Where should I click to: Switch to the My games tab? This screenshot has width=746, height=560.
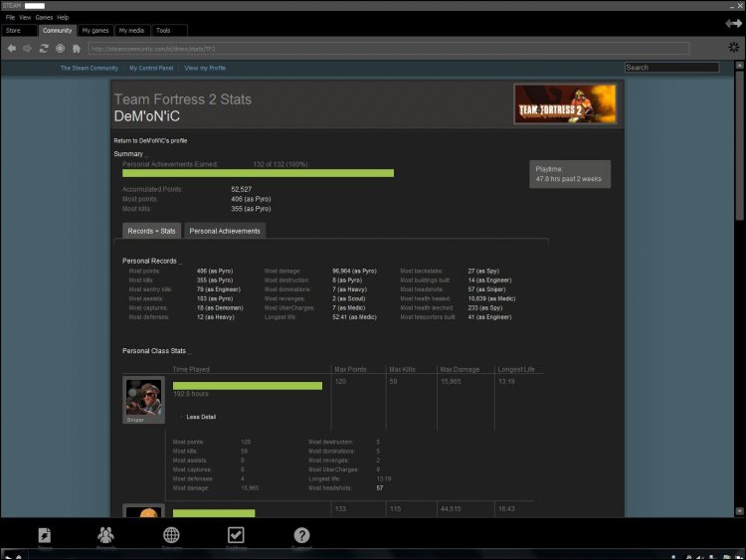click(x=95, y=31)
